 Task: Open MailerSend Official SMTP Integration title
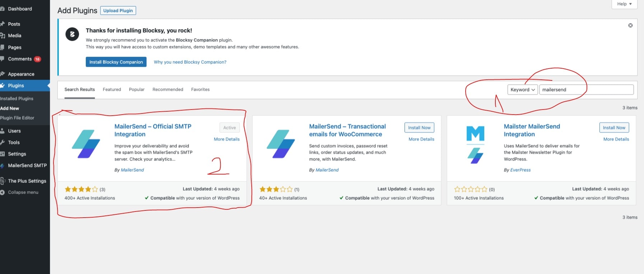coord(153,130)
